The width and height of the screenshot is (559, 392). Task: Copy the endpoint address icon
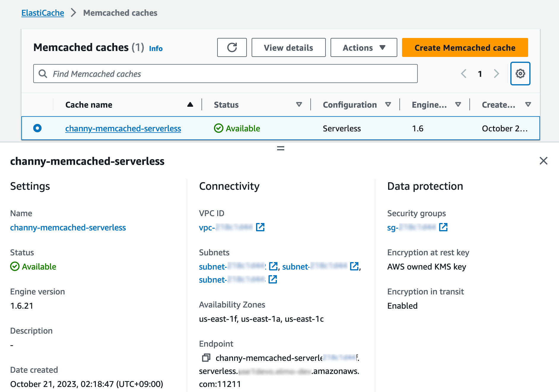pos(206,358)
